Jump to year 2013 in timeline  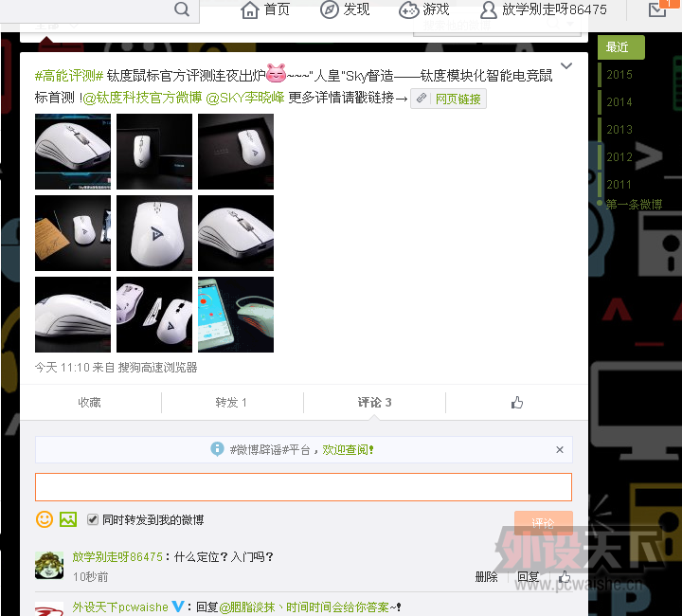(619, 129)
